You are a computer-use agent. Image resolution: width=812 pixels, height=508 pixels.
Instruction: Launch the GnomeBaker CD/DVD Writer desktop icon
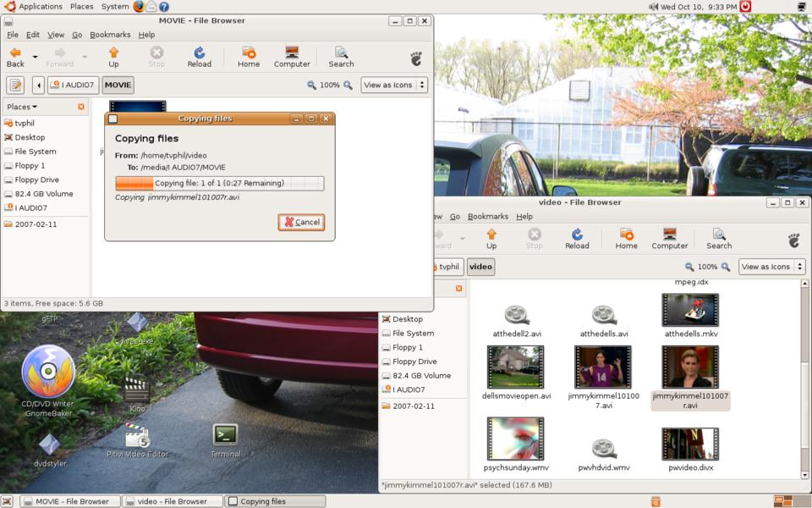[x=48, y=373]
